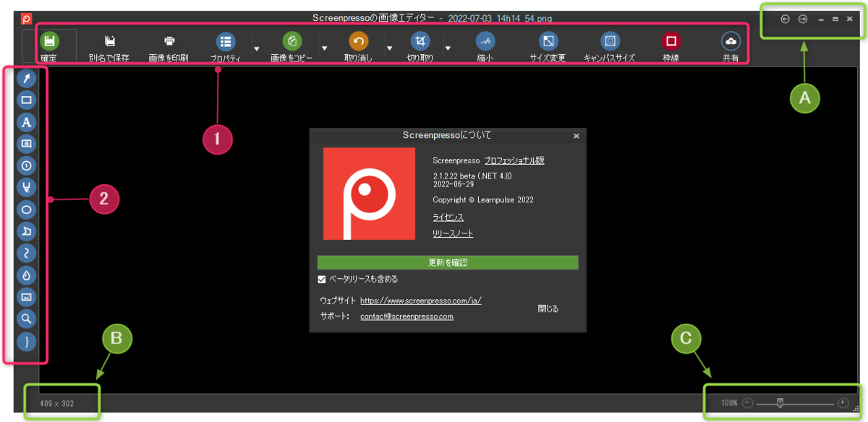The image size is (868, 422).
Task: Click the contact@screenpresso.com support link
Action: pyautogui.click(x=407, y=316)
